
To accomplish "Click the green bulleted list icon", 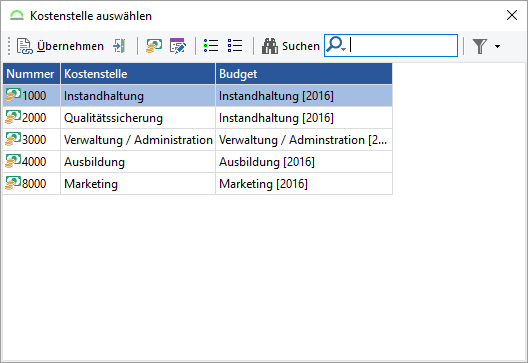I will pos(211,45).
